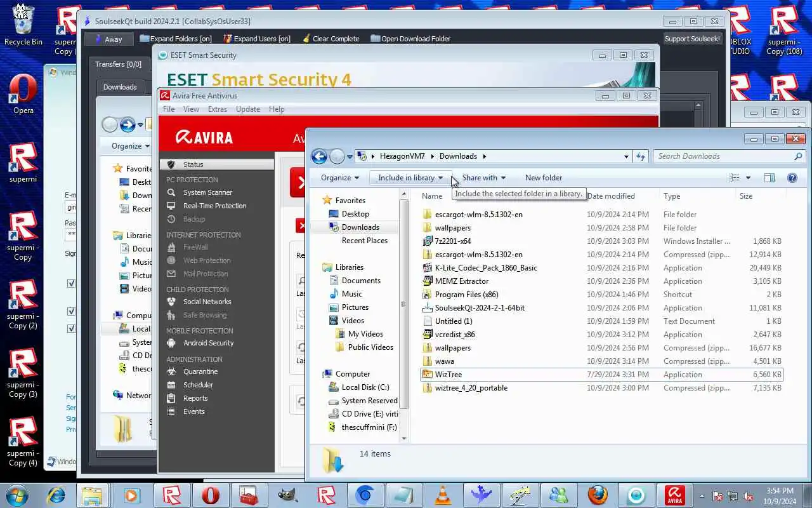
Task: Show hidden icons arrow in system tray
Action: click(702, 496)
